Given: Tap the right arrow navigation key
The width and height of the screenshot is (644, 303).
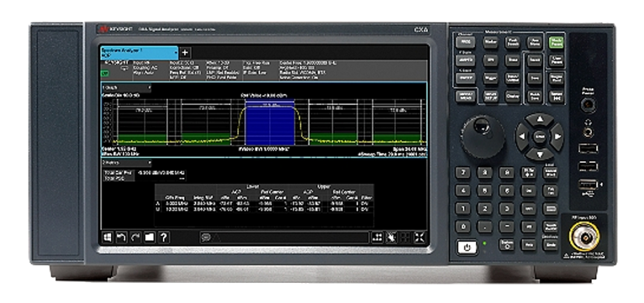Looking at the screenshot, I should 557,137.
